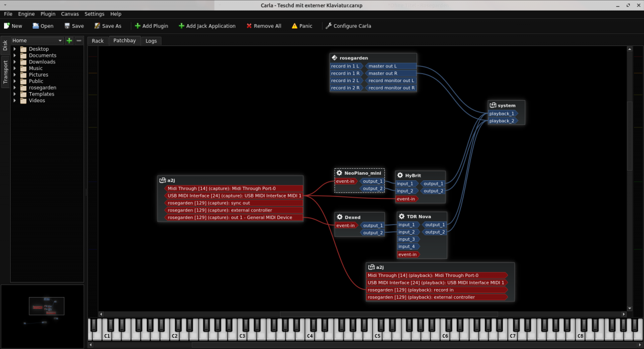This screenshot has height=349, width=644.
Task: Click the Save As icon
Action: (97, 26)
